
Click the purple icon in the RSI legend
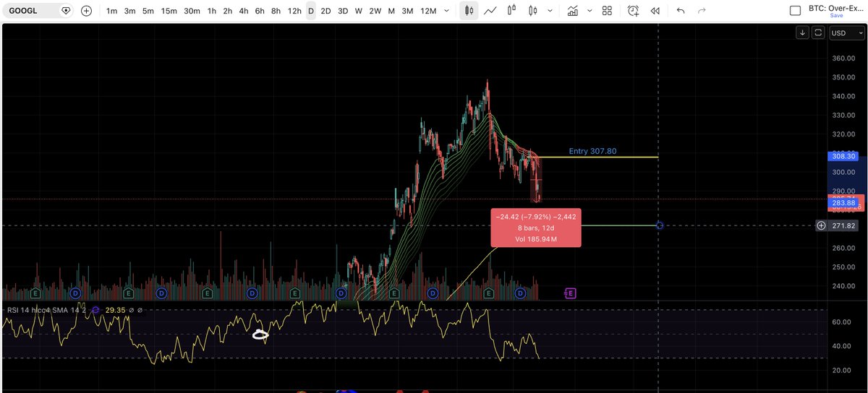[94, 310]
